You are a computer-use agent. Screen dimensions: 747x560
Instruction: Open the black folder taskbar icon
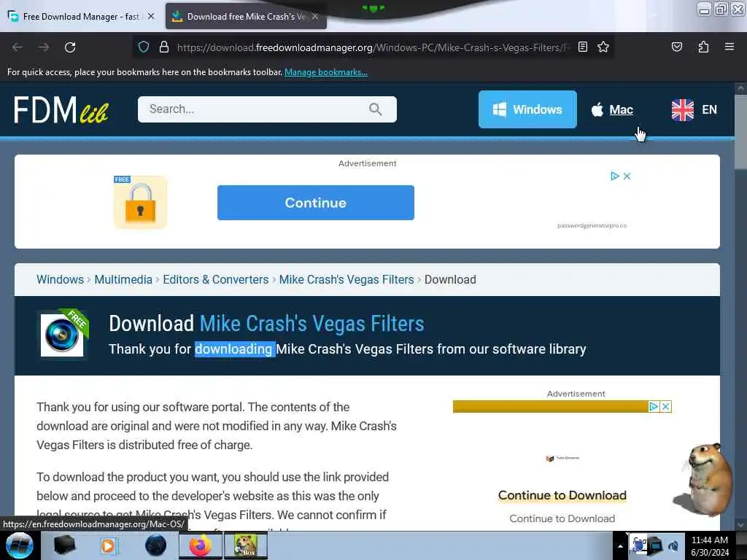click(x=64, y=545)
